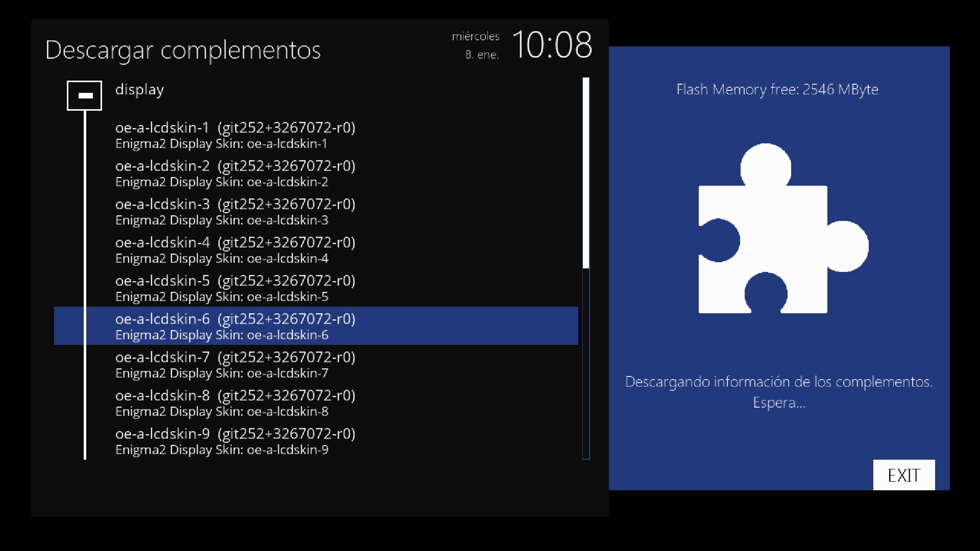Click Flash Memory free text
The height and width of the screenshot is (551, 980).
(777, 89)
